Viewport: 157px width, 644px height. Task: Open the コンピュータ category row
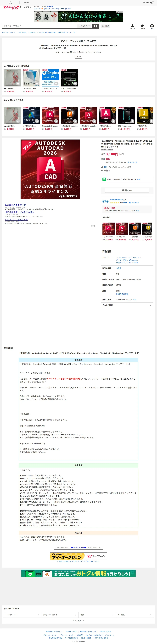22,615
